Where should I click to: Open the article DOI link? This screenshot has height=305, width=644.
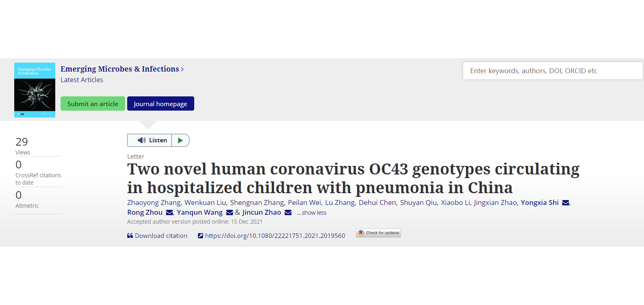(x=275, y=236)
